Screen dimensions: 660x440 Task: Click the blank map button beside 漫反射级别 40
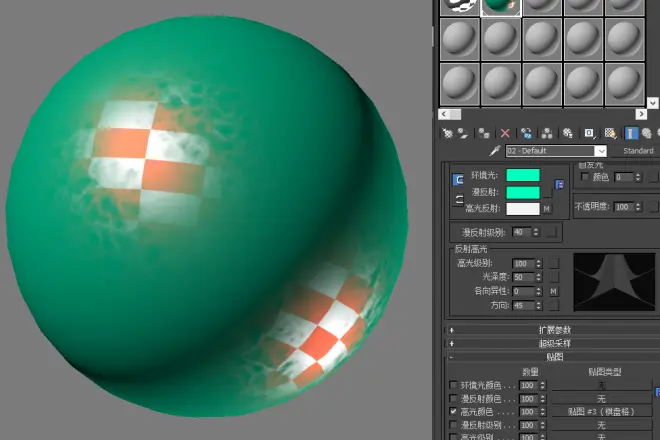point(551,232)
